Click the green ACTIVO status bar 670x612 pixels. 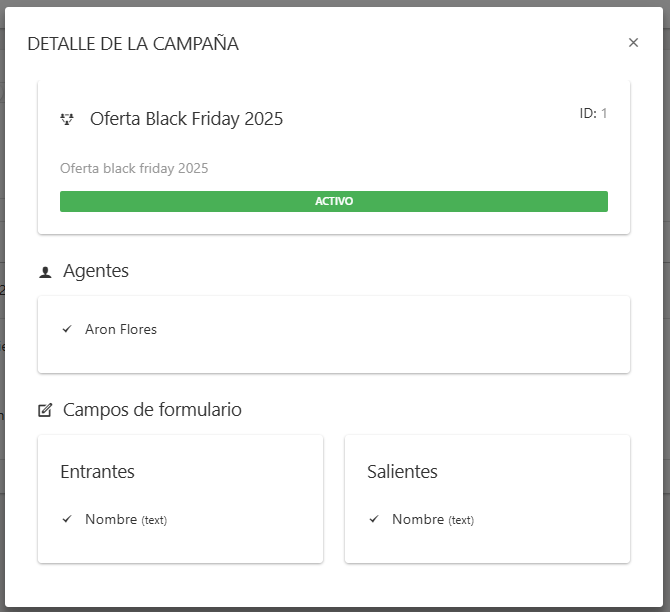click(x=334, y=201)
